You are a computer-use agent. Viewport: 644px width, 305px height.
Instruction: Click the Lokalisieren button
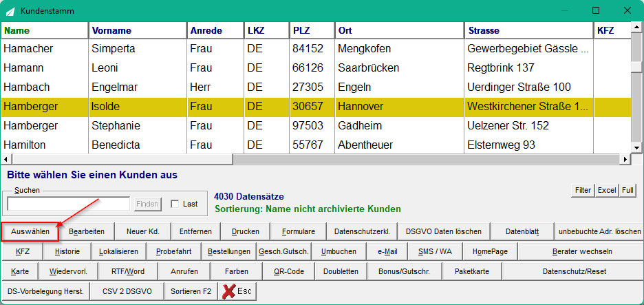[x=119, y=251]
